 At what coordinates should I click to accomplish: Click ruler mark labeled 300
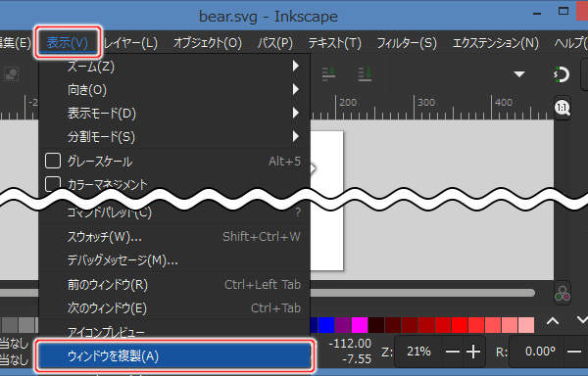426,102
